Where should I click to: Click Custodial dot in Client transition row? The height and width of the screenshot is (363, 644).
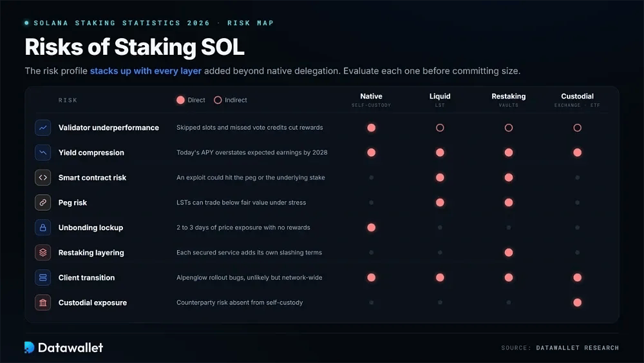click(577, 277)
